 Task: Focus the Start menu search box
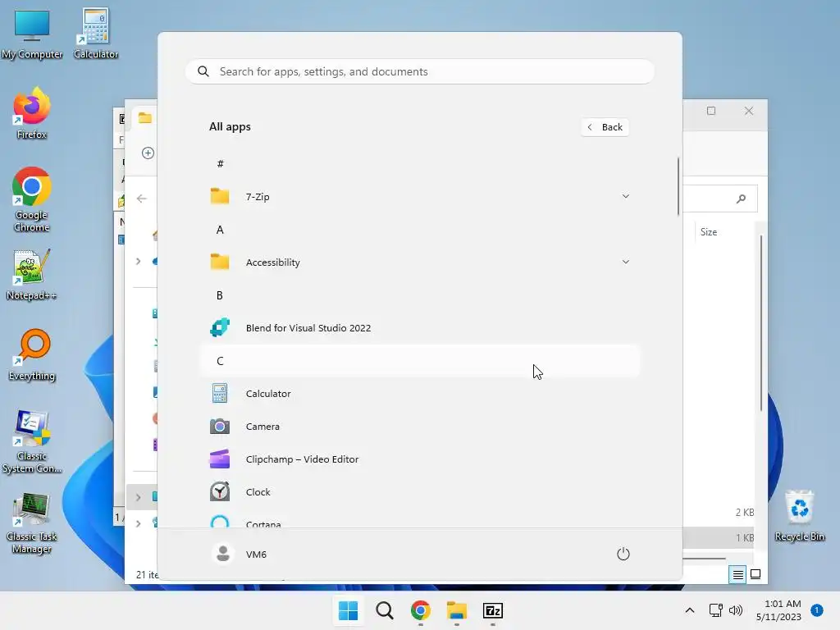[x=420, y=72]
